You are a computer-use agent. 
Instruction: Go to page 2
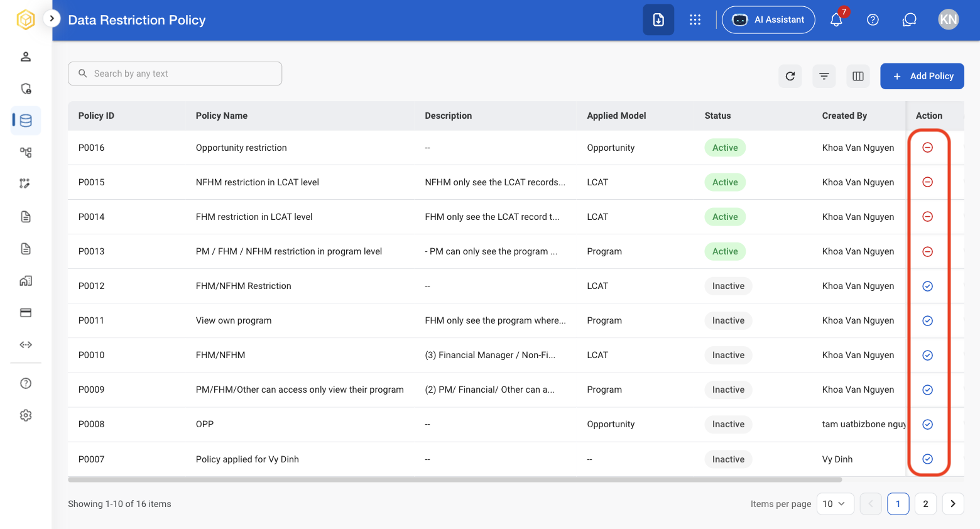pos(925,504)
